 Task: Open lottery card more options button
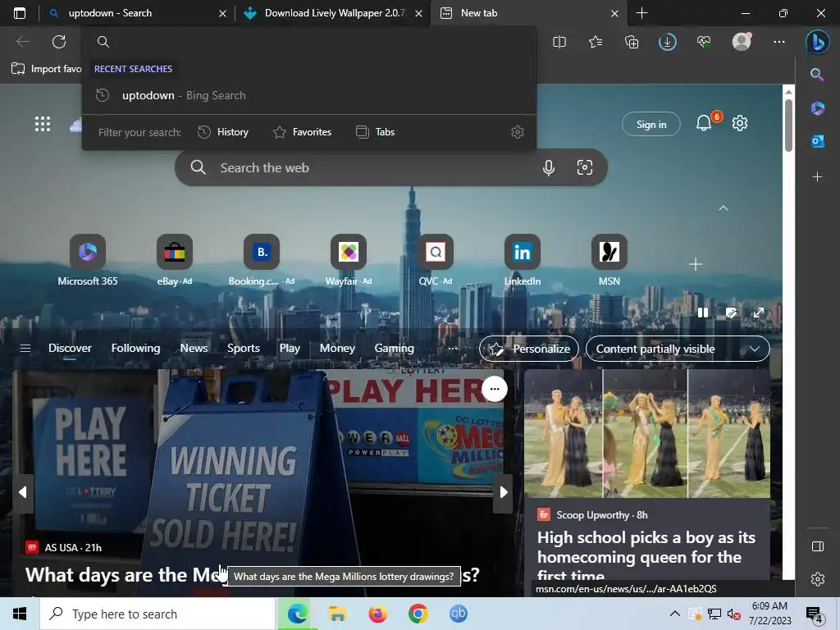coord(495,389)
